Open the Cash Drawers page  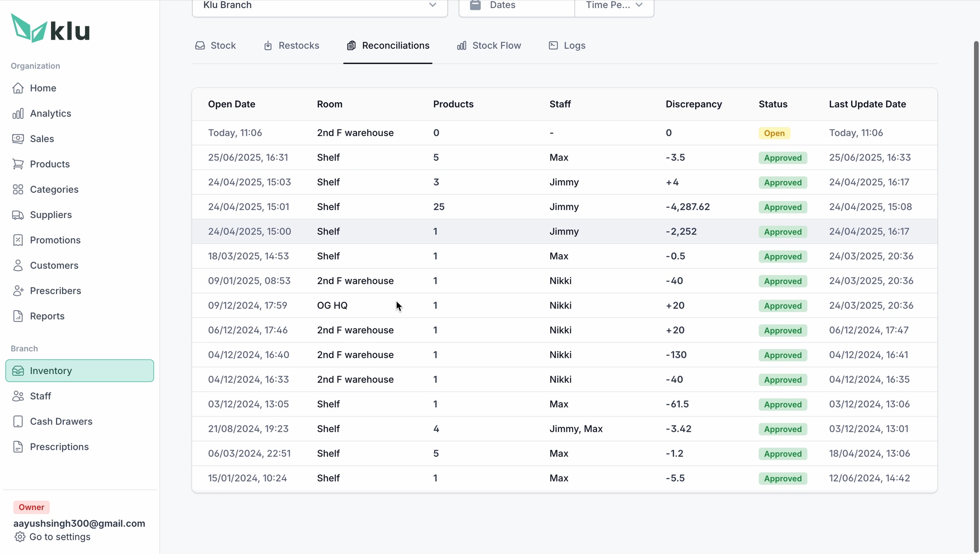[x=80, y=421]
